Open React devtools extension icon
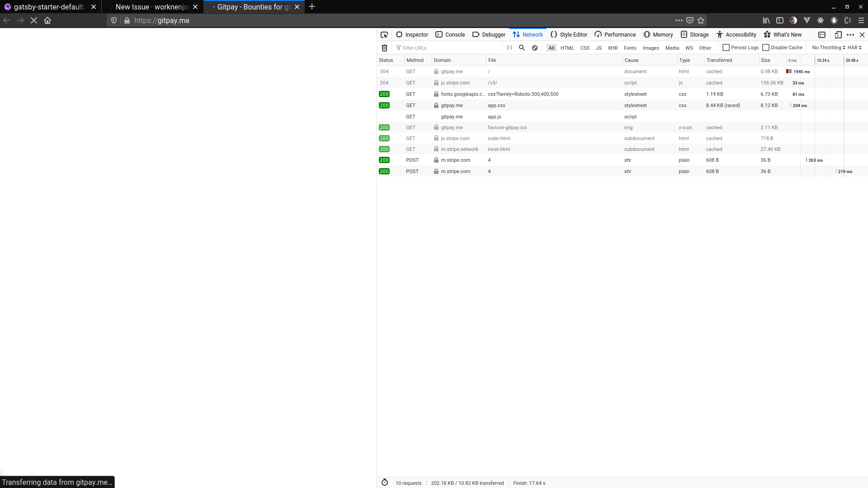This screenshot has height=488, width=868. pyautogui.click(x=821, y=20)
